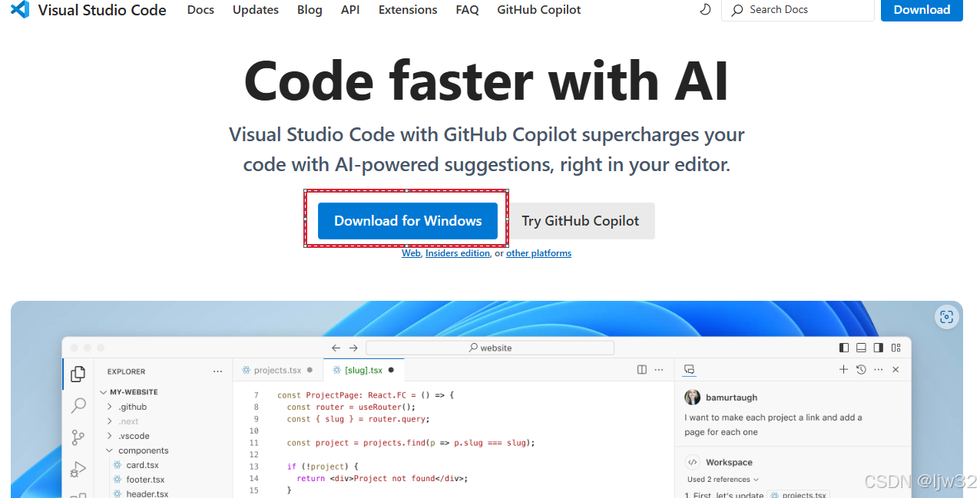Open the Extensions menu item
The height and width of the screenshot is (498, 980).
408,10
